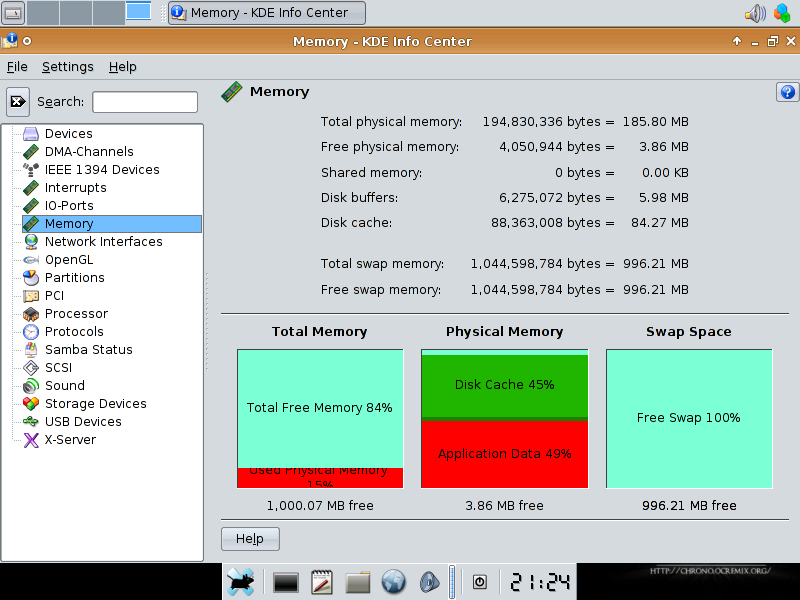800x600 pixels.
Task: Click the window menu icon in title bar
Action: (x=10, y=41)
